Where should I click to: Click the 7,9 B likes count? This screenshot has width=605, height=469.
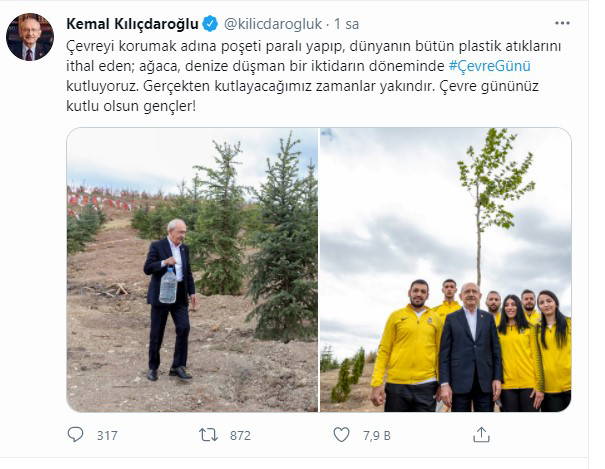(377, 435)
